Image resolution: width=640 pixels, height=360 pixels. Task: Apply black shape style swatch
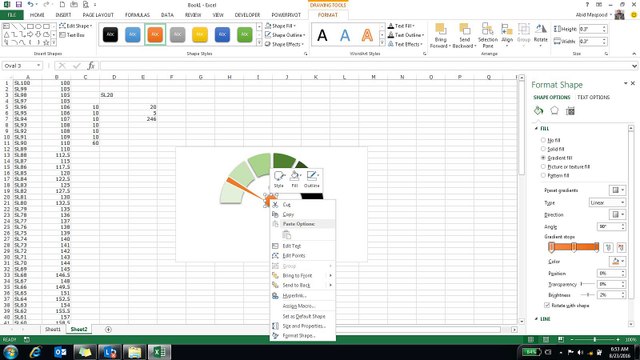coord(110,35)
